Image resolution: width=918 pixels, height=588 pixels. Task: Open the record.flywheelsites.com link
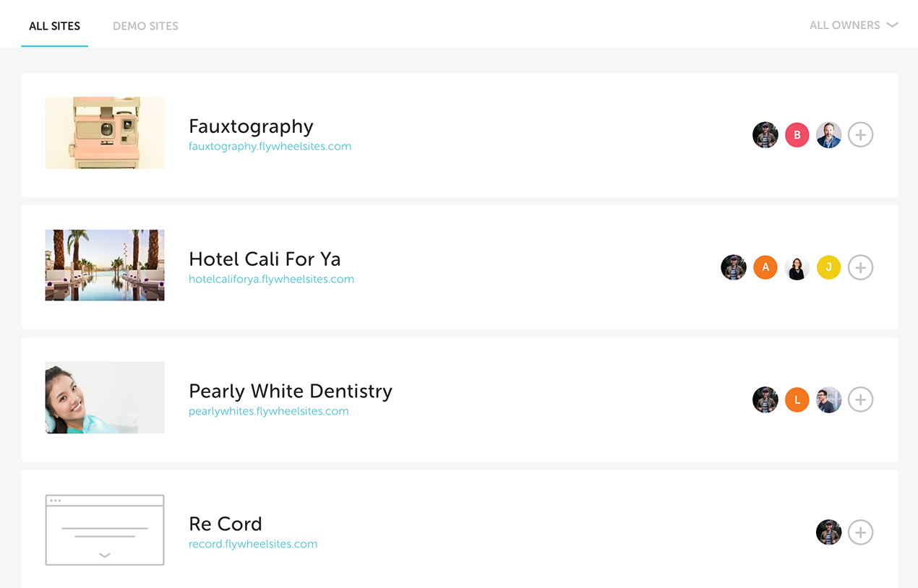(253, 544)
